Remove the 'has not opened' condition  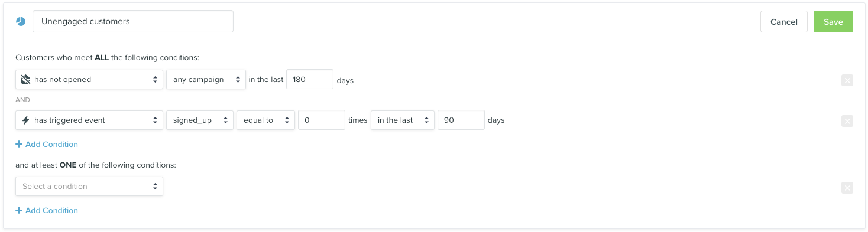pos(847,80)
